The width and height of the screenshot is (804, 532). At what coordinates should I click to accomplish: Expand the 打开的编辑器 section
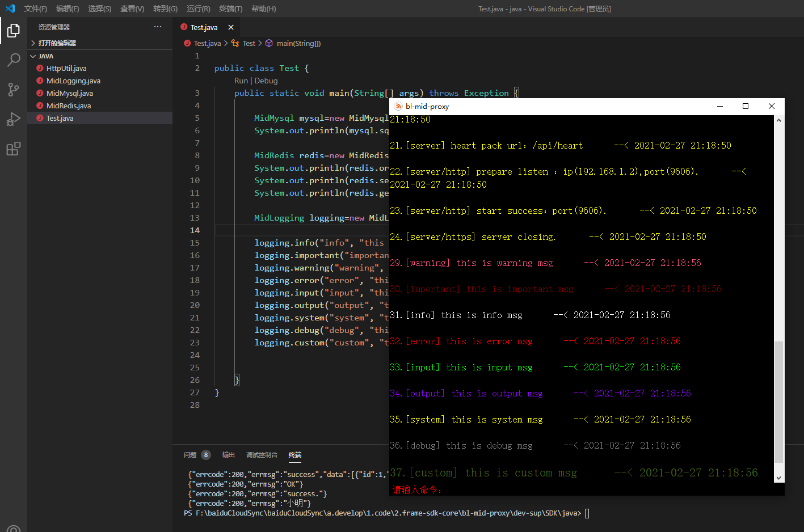pos(57,43)
